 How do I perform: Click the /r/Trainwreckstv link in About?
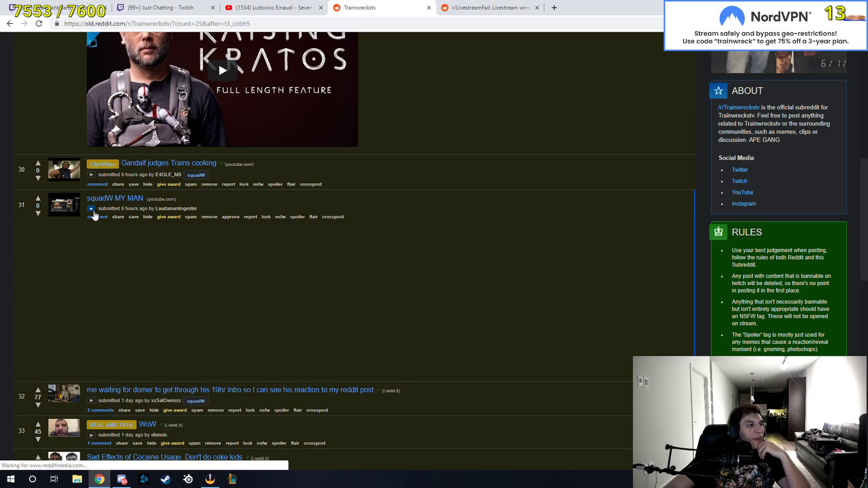(x=739, y=107)
